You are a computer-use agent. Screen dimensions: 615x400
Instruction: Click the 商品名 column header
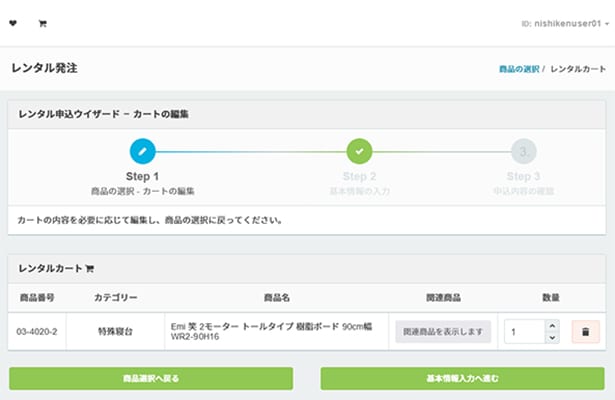277,298
